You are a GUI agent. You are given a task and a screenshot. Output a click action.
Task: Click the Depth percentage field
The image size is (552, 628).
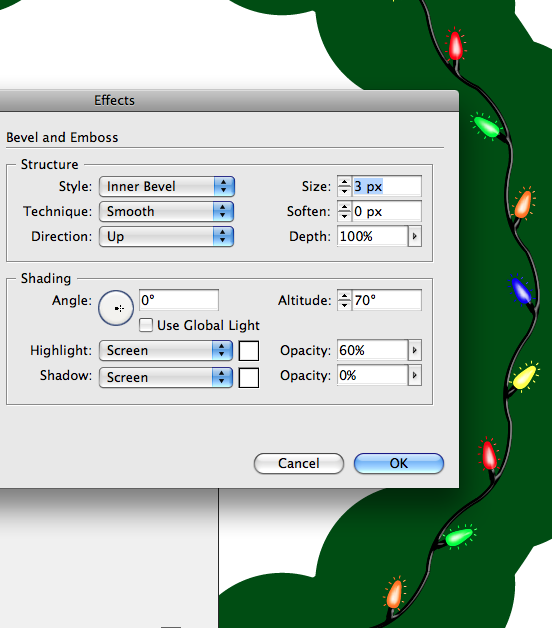(373, 236)
